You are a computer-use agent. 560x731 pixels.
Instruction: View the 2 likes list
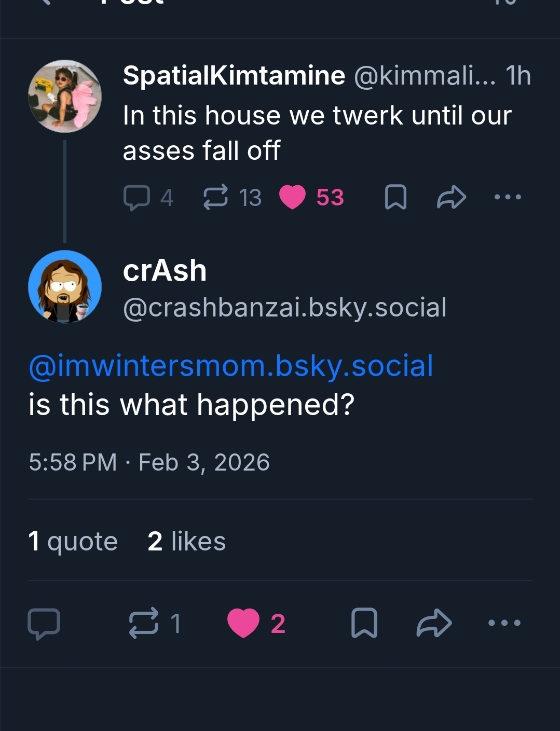[187, 542]
